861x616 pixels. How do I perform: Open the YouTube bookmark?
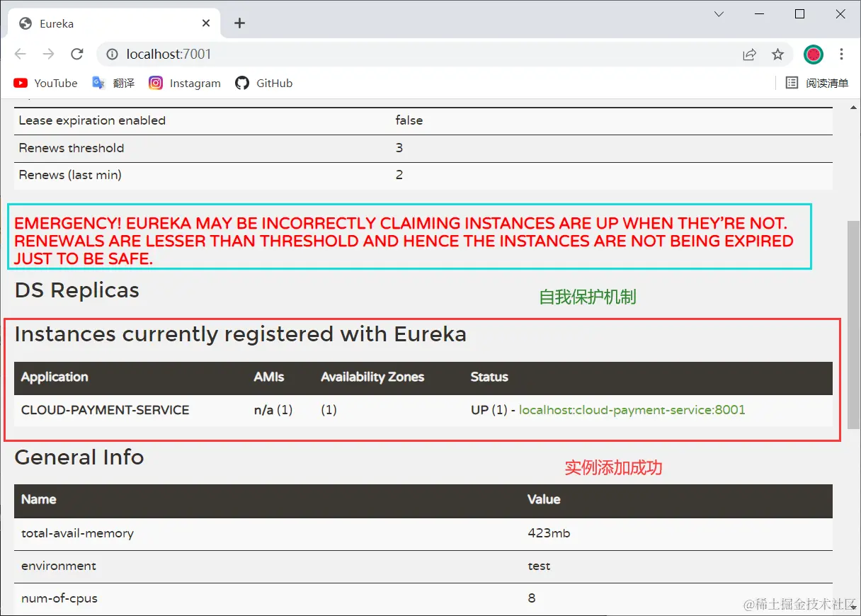45,83
